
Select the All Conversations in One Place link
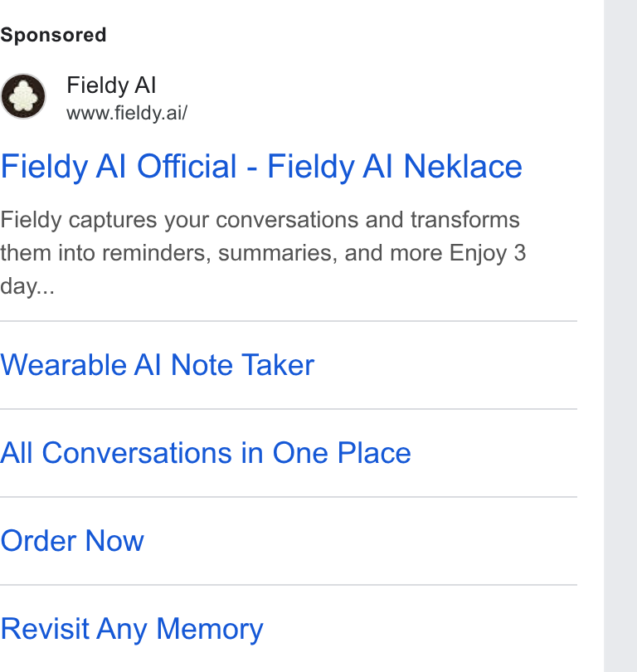click(206, 453)
